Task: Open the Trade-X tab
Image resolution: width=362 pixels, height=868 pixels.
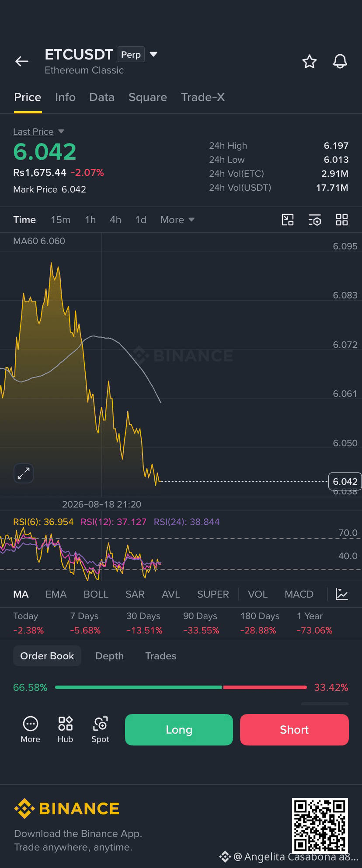Action: click(203, 97)
